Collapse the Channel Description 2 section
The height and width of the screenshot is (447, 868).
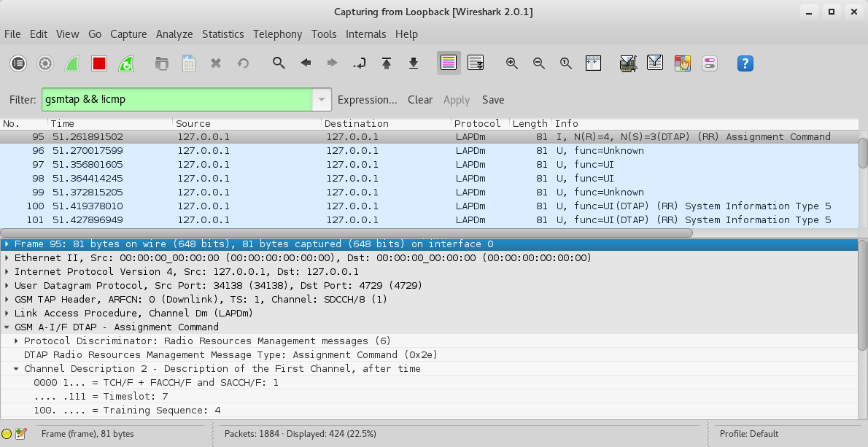(16, 368)
